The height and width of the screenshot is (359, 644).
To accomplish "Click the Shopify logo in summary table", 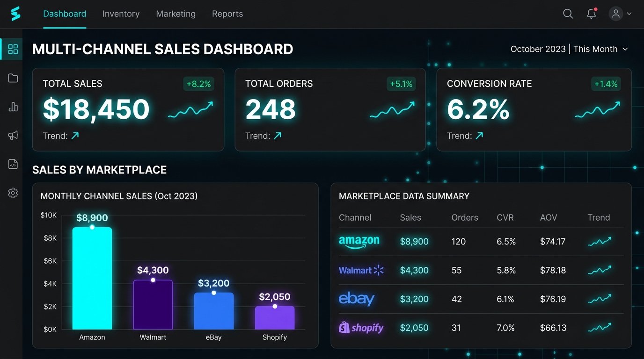I will point(361,327).
